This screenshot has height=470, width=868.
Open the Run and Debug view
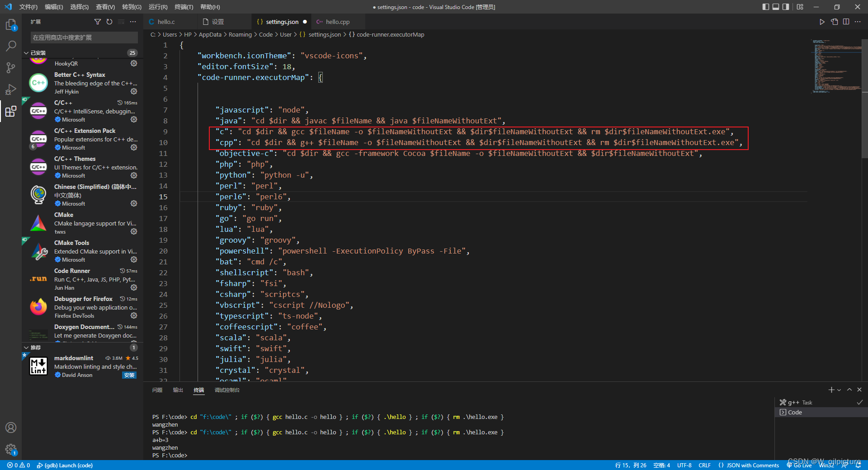tap(11, 89)
